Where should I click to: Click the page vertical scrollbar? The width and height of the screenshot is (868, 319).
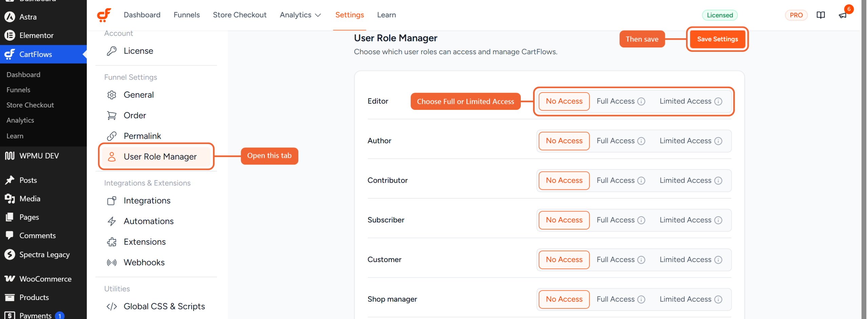(864, 159)
